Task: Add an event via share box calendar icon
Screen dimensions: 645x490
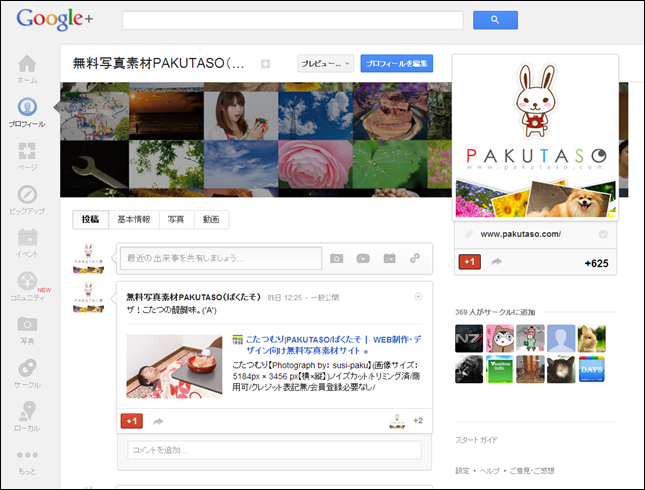Action: [389, 258]
